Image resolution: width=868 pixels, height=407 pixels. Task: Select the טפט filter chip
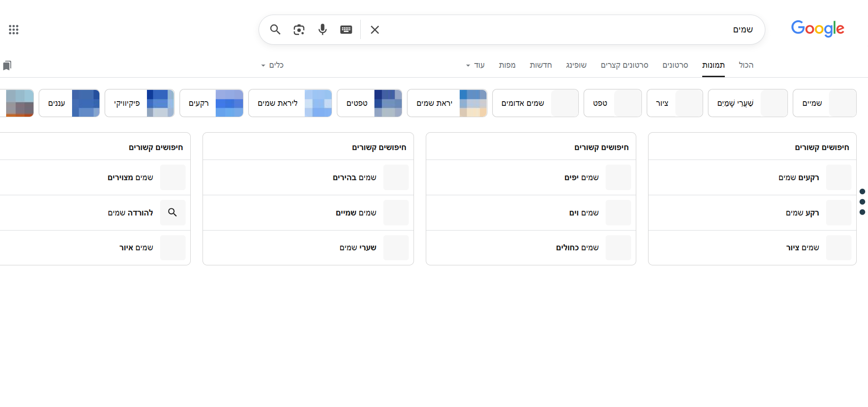613,103
